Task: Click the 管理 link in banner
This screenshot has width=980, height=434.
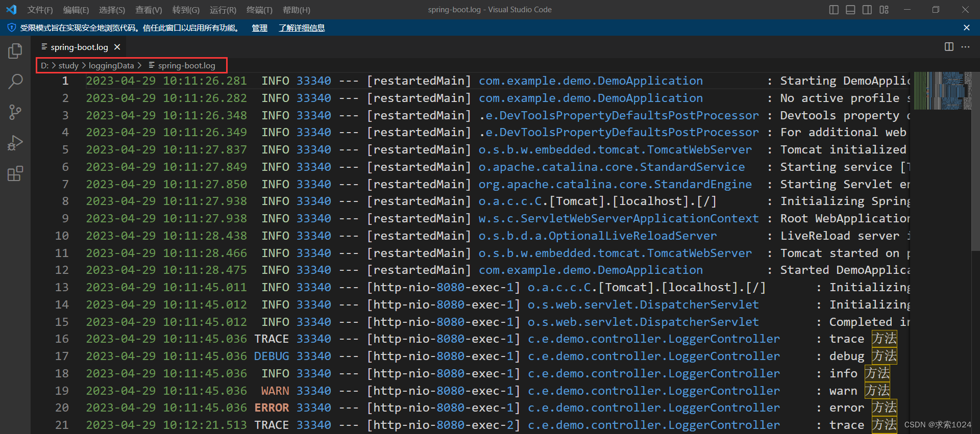Action: pyautogui.click(x=259, y=28)
